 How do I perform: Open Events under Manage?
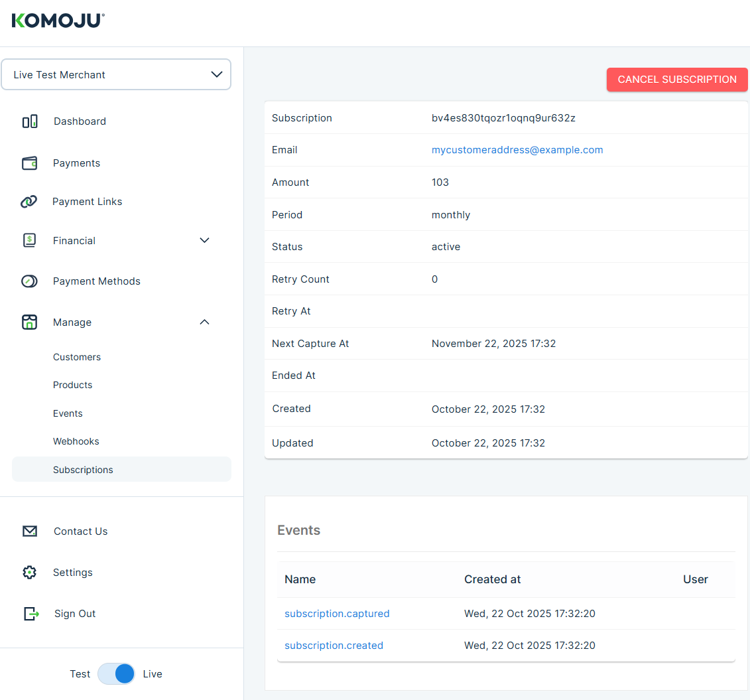coord(68,413)
